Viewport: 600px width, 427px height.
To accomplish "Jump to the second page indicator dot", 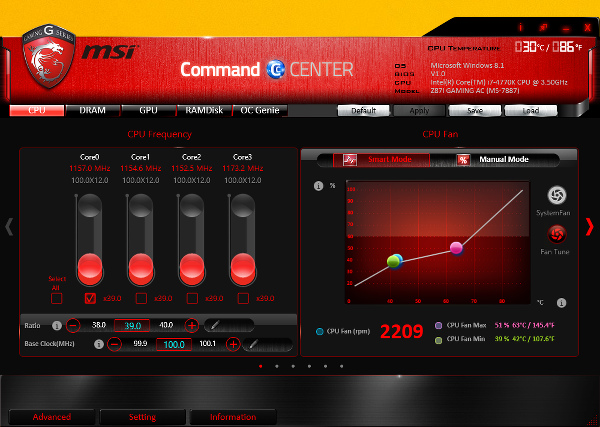I will 277,366.
